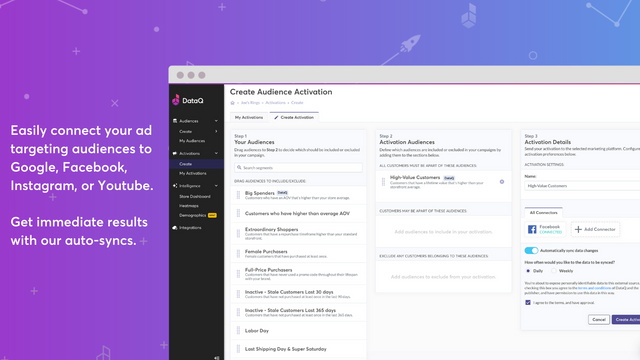Open My Audiences in the sidebar
The image size is (640, 360).
click(x=192, y=141)
